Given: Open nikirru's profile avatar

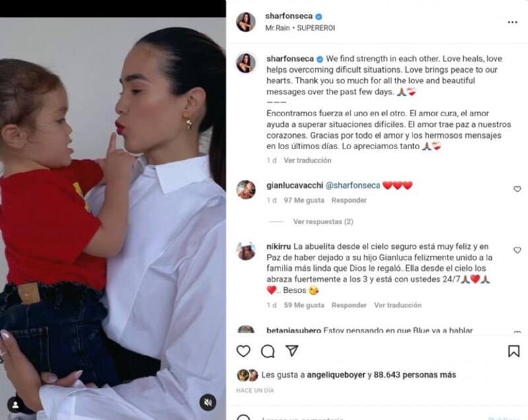Looking at the screenshot, I should coord(246,251).
